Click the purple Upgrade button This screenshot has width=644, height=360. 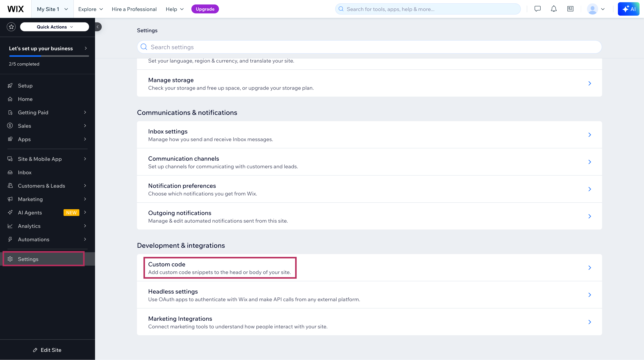[x=205, y=9]
